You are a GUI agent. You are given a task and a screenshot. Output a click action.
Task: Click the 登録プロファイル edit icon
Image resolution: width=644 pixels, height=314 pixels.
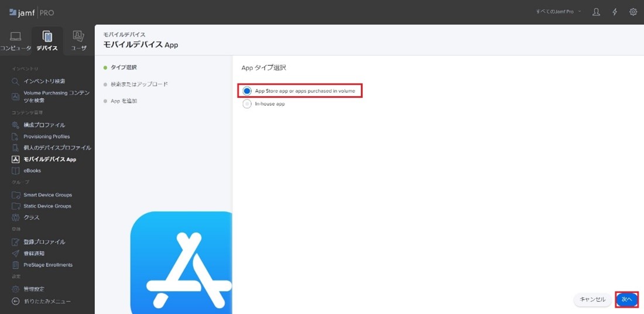(15, 242)
